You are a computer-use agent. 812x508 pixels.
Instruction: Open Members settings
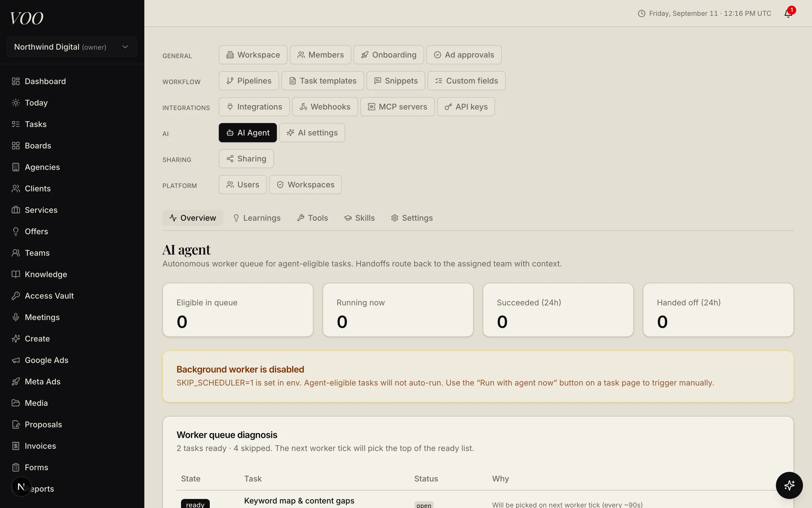320,55
